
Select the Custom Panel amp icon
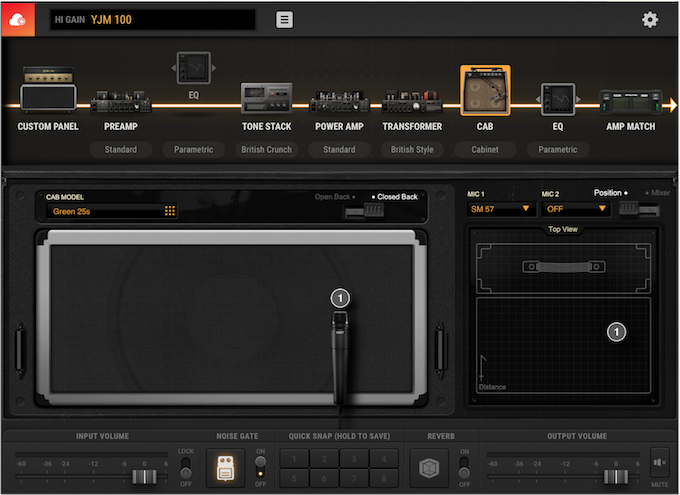click(48, 89)
